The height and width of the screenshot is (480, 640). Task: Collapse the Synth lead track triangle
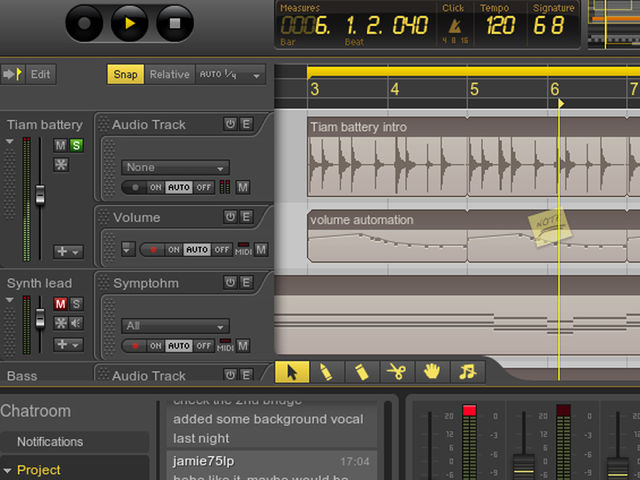tap(10, 300)
